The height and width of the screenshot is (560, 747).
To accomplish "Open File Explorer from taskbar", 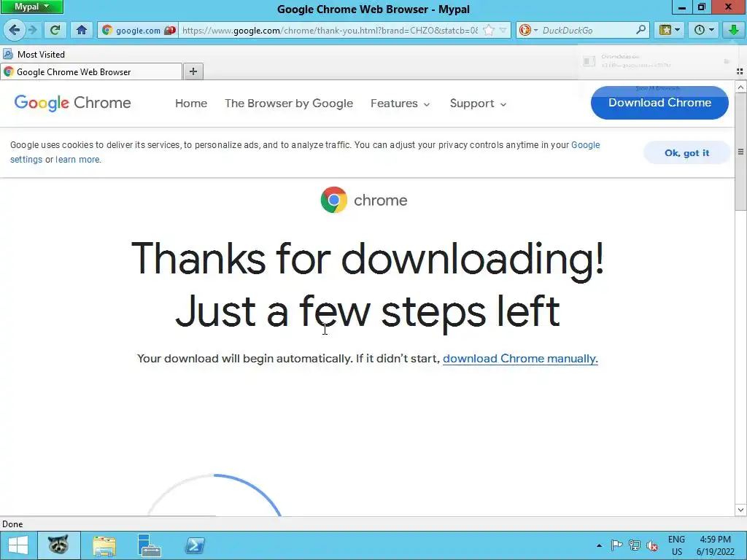I will [104, 545].
